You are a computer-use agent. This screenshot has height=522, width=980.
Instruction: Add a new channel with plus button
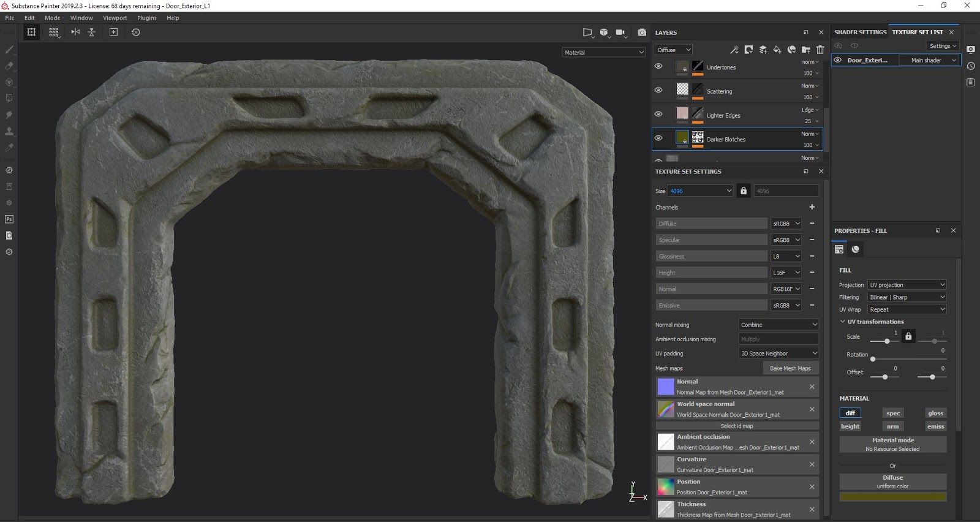click(x=812, y=207)
